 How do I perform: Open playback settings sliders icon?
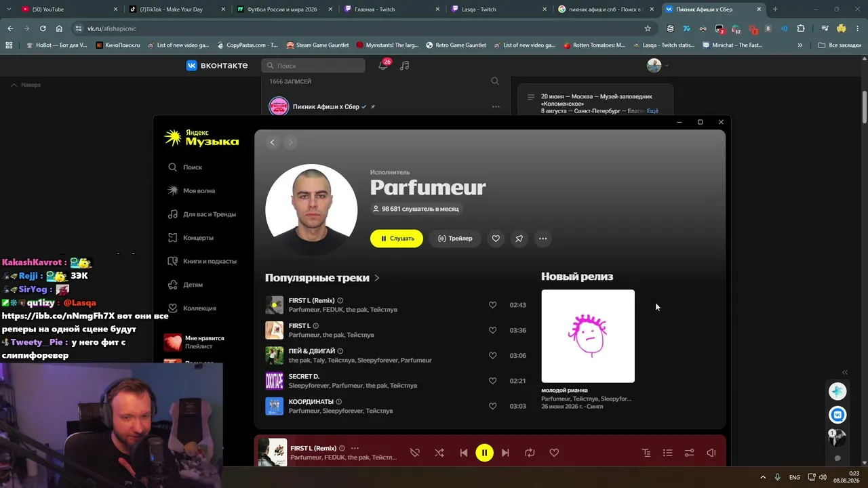689,453
